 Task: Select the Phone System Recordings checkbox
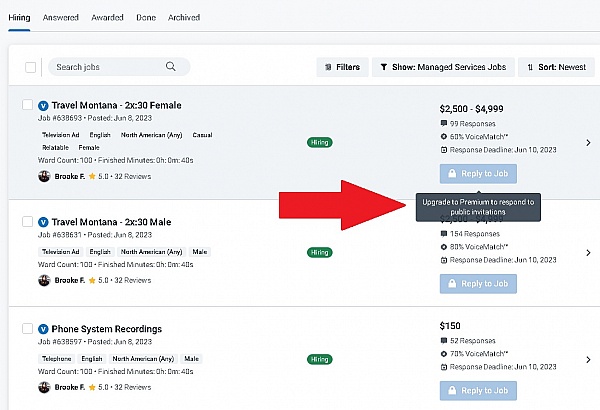tap(27, 329)
